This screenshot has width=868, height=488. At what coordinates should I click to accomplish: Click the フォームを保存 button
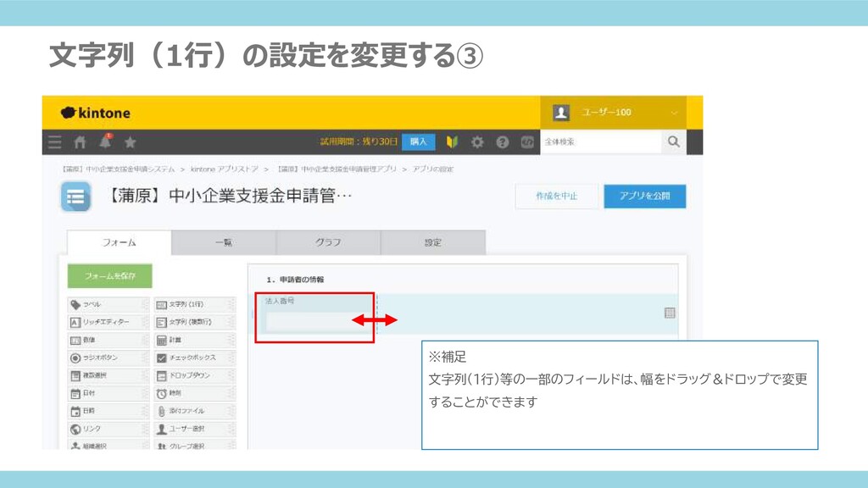(x=109, y=275)
